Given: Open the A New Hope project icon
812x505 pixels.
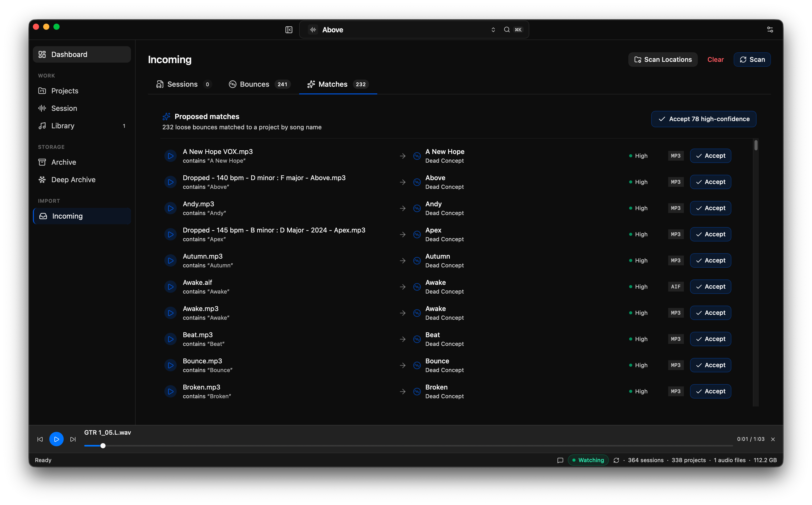Looking at the screenshot, I should click(417, 156).
